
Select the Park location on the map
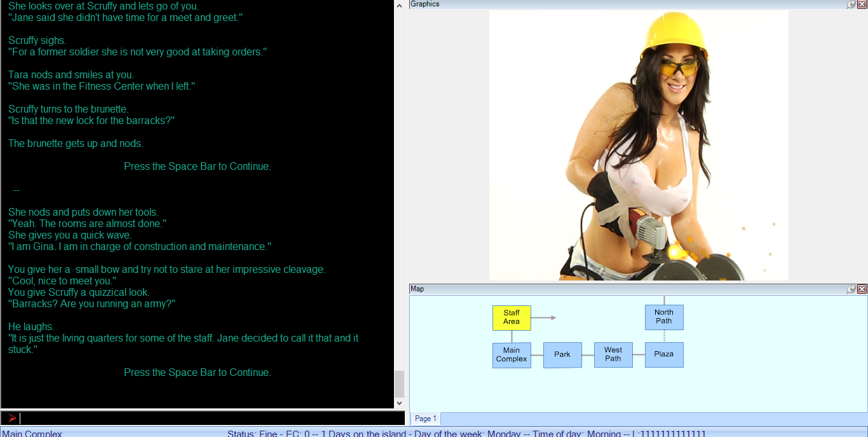[562, 355]
